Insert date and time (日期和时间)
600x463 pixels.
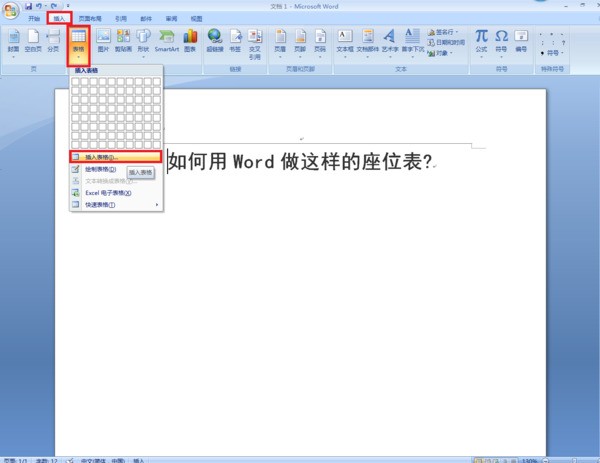(x=446, y=42)
